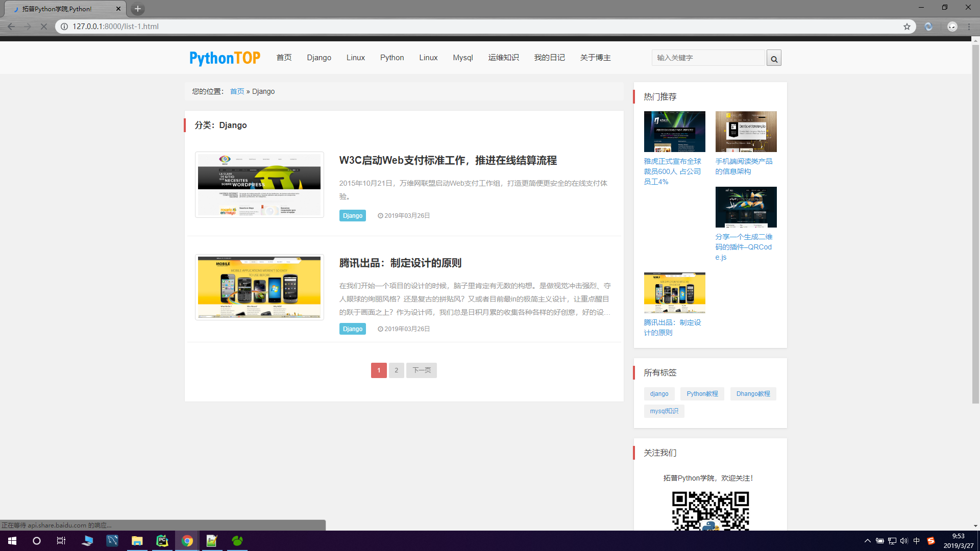Select django tag in 所有标签
The image size is (980, 551).
[x=659, y=394]
